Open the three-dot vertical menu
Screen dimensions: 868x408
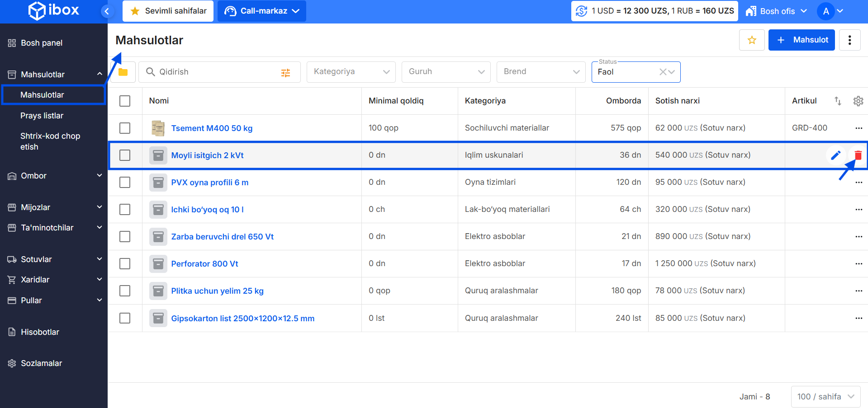849,40
